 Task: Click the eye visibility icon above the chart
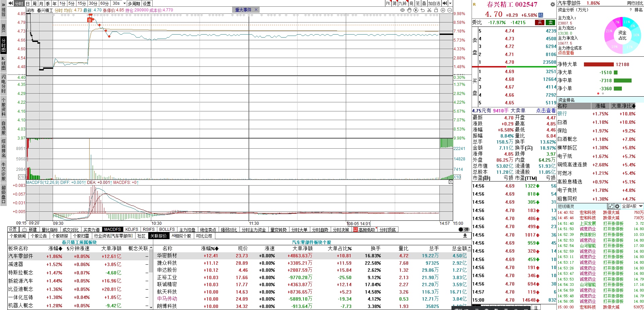[402, 10]
